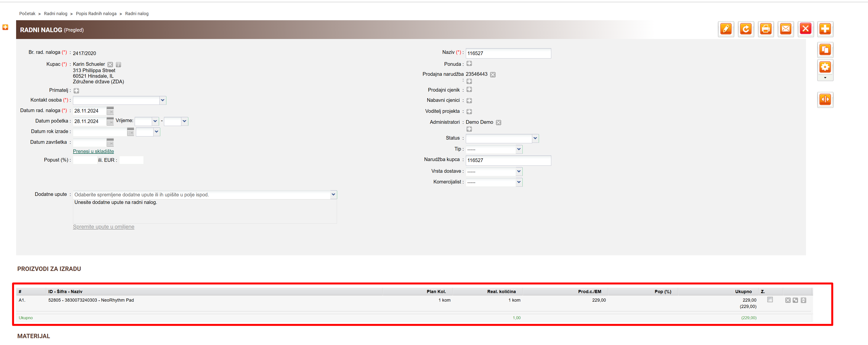This screenshot has width=868, height=345.
Task: Open the gear settings icon
Action: pos(825,67)
